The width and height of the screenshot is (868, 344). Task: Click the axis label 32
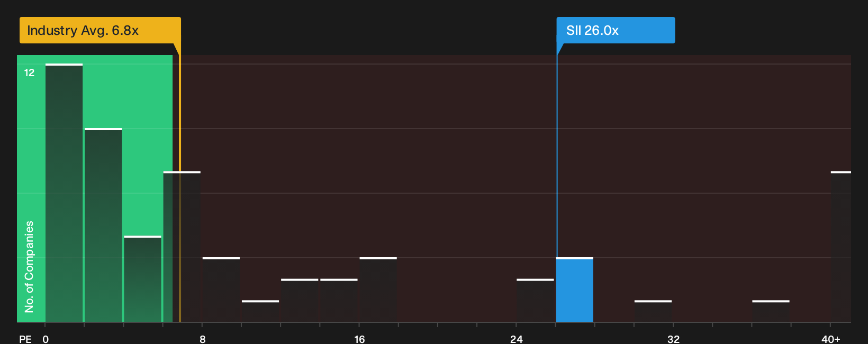coord(673,339)
